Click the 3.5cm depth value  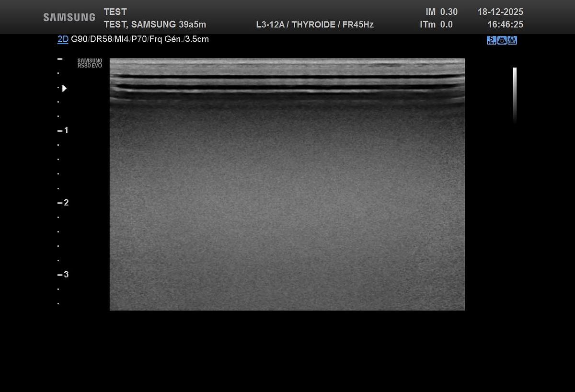(x=197, y=39)
